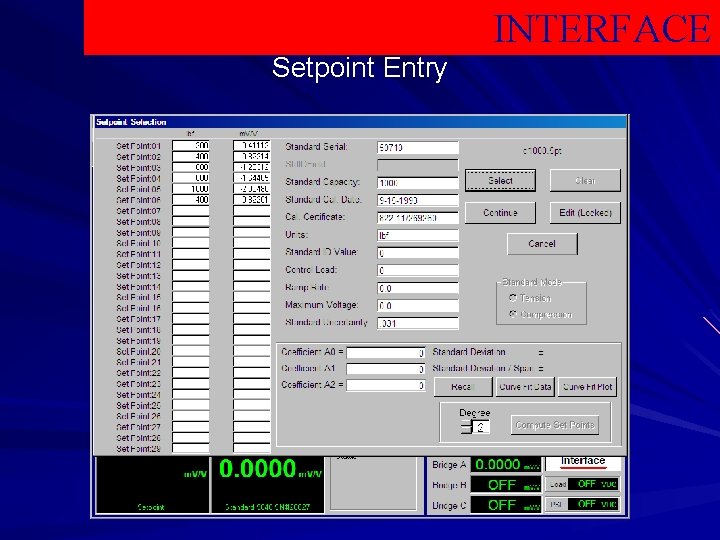Click Set Point:04 mV/V value box
720x540 pixels.
[x=251, y=178]
